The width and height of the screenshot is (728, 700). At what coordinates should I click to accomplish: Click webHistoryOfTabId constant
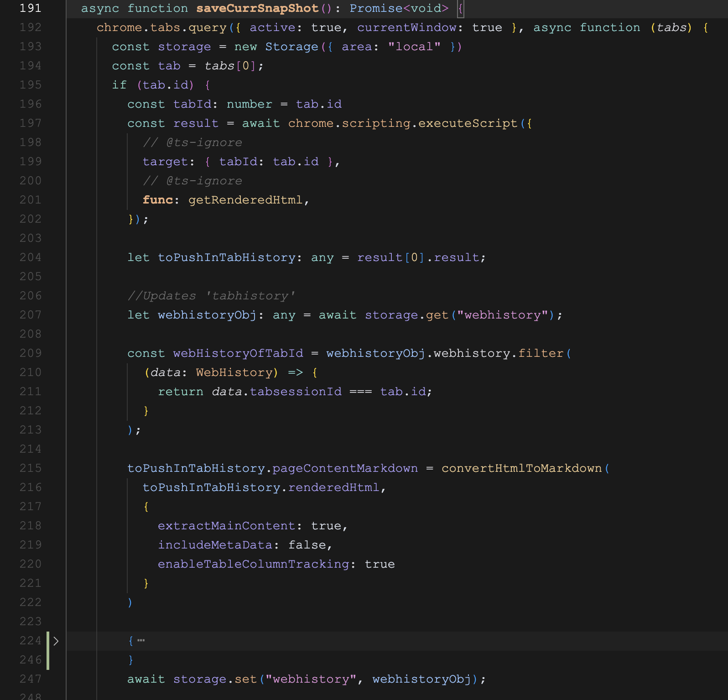[238, 353]
